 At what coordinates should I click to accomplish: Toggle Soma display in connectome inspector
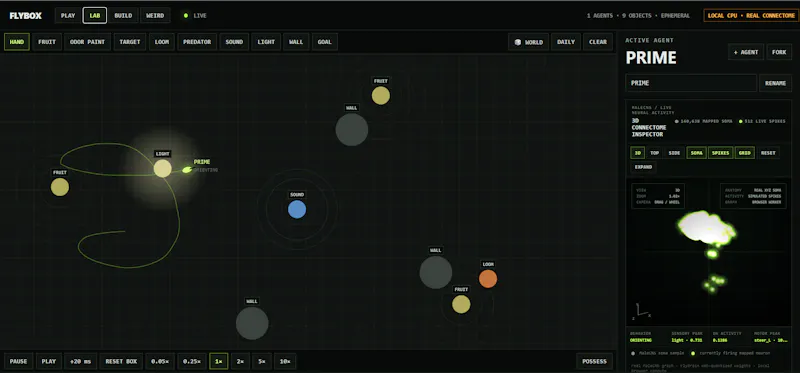pyautogui.click(x=696, y=153)
